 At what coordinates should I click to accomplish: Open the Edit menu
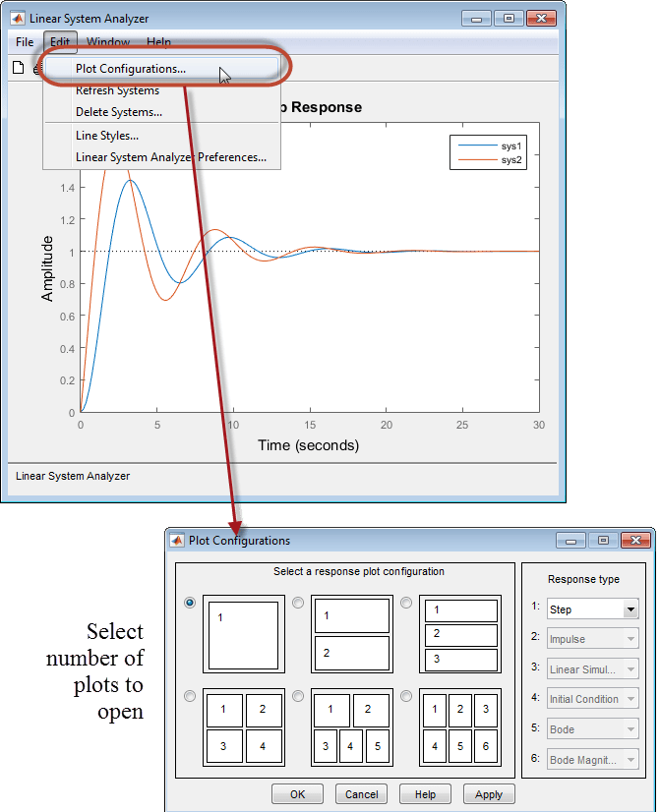pos(60,42)
